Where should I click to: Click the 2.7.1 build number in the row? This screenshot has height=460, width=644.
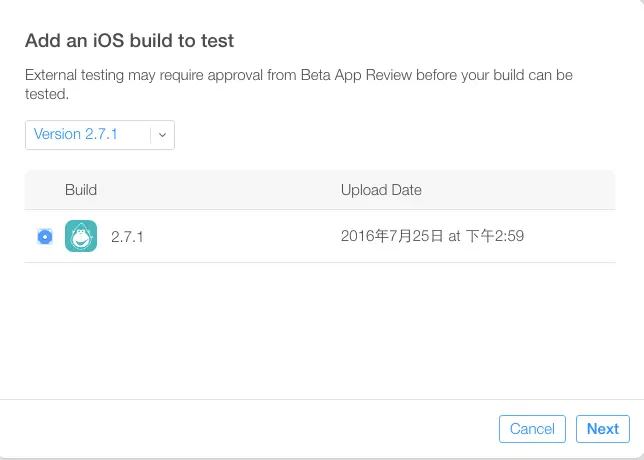[x=127, y=237]
